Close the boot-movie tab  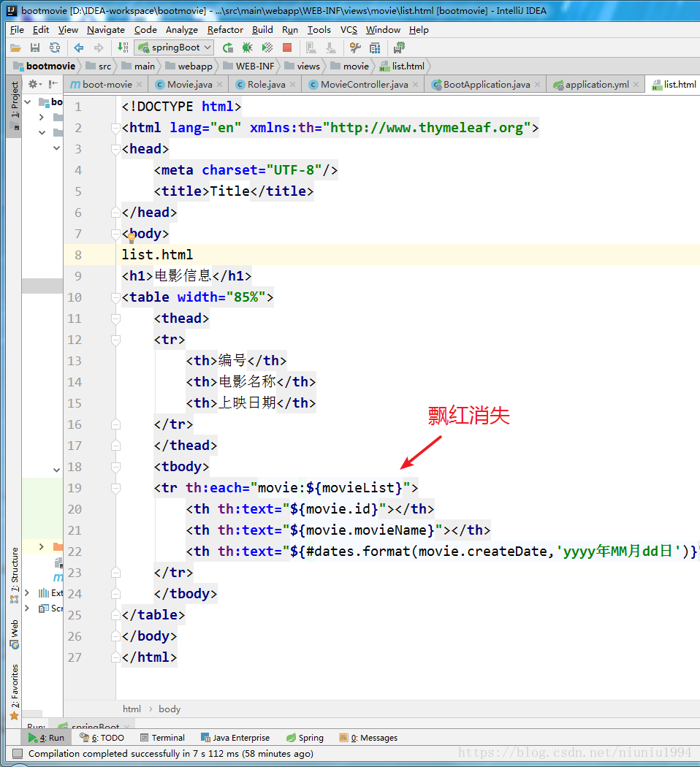point(140,85)
